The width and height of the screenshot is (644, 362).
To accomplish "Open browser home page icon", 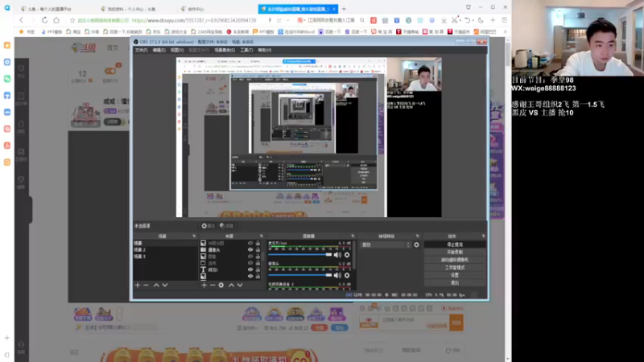I will (56, 20).
